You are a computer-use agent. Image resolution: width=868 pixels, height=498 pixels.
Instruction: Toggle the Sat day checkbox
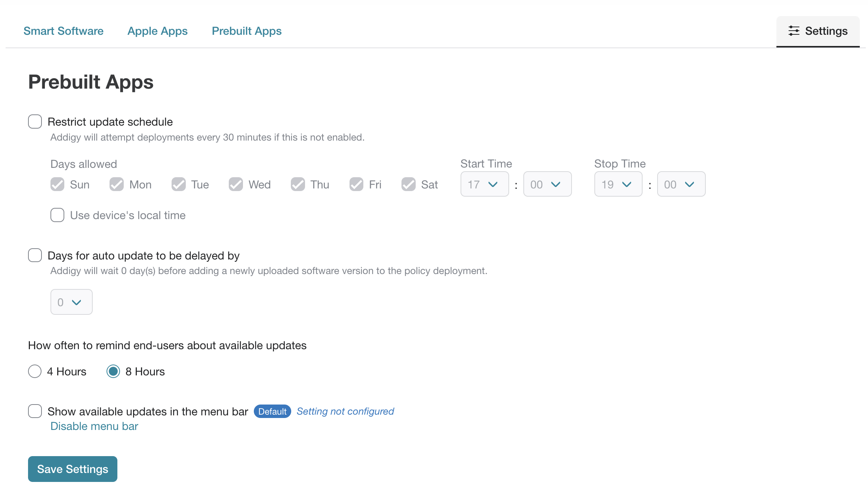(409, 184)
